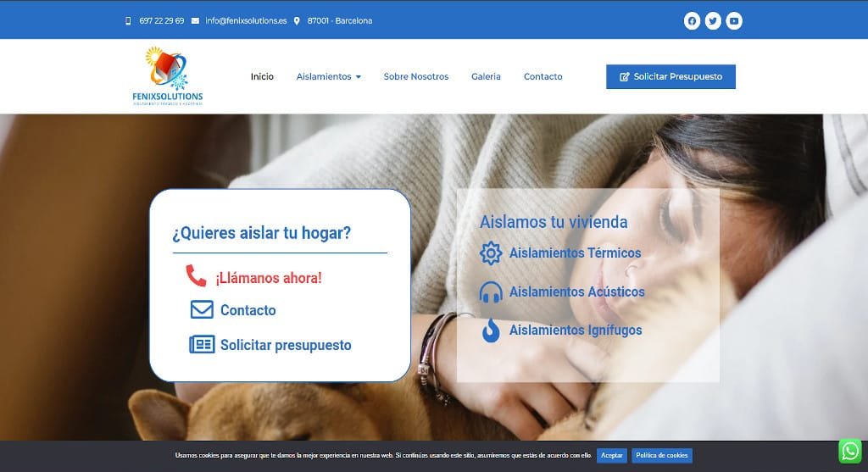Click the Fenixsolutions logo
Screen dimensions: 868x472
167,75
